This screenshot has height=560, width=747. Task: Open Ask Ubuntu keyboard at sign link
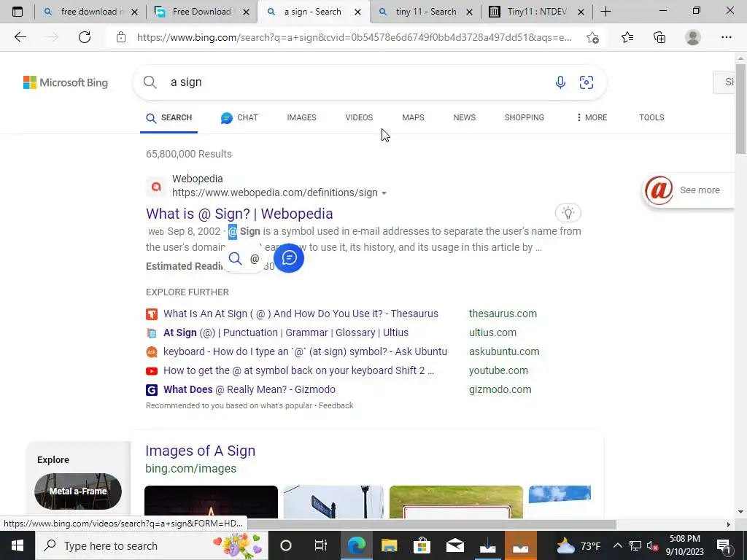[305, 351]
